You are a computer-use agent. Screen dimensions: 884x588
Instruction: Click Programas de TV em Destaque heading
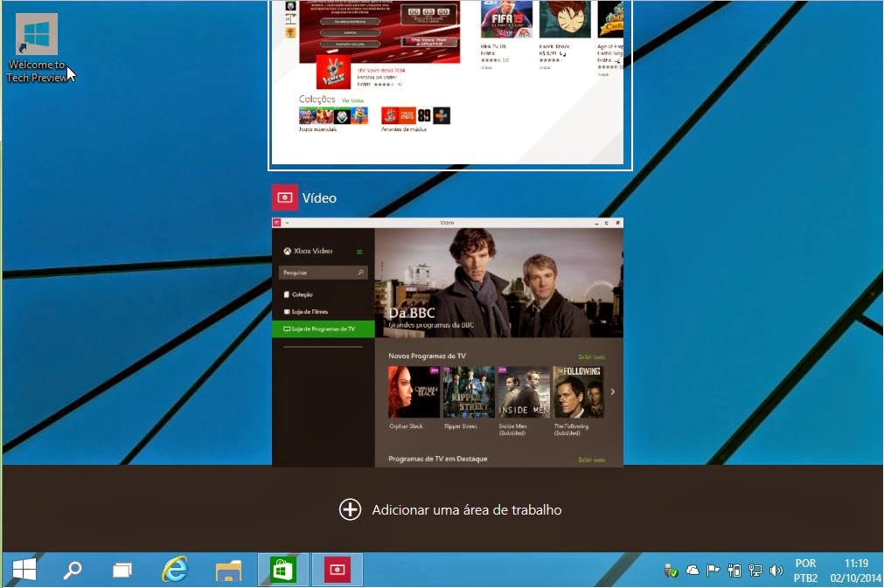pos(437,459)
